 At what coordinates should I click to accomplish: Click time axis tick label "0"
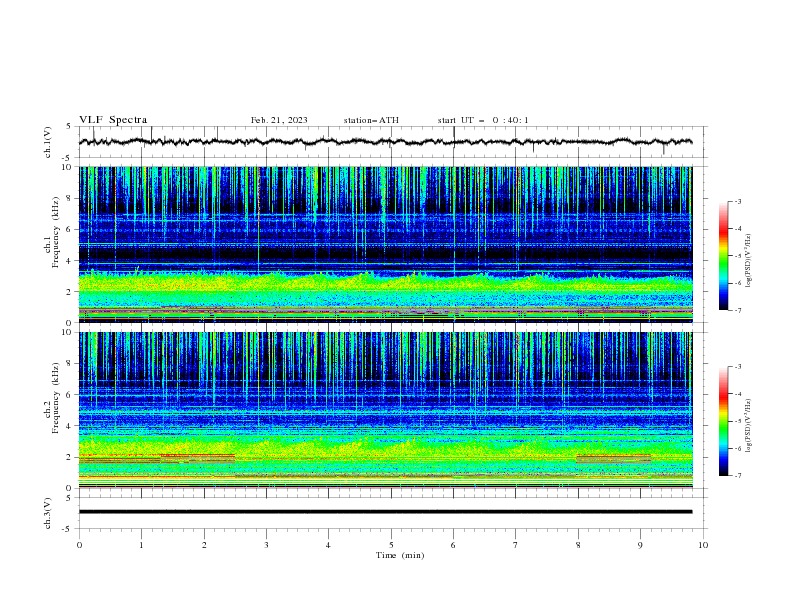pos(79,545)
